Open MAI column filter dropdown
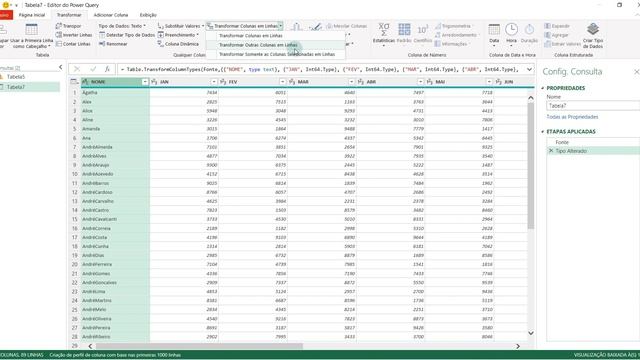 pos(489,82)
